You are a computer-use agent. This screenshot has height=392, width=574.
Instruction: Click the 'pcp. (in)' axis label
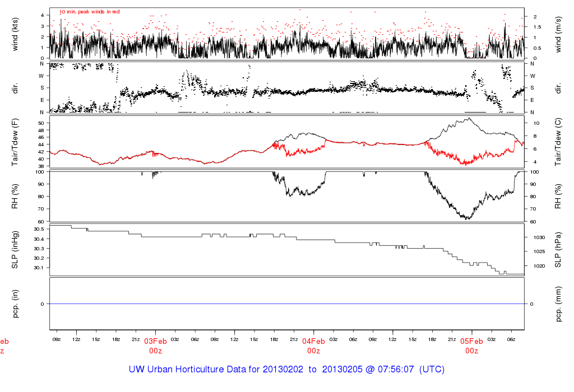coord(15,304)
